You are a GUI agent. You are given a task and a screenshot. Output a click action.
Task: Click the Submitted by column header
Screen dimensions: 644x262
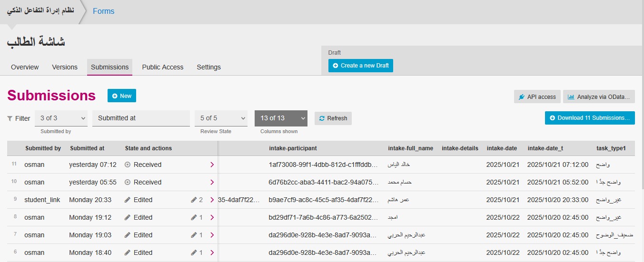pos(43,148)
